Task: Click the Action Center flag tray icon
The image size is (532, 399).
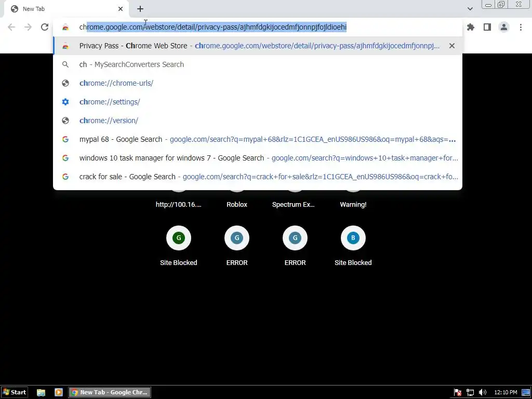Action: (x=457, y=393)
